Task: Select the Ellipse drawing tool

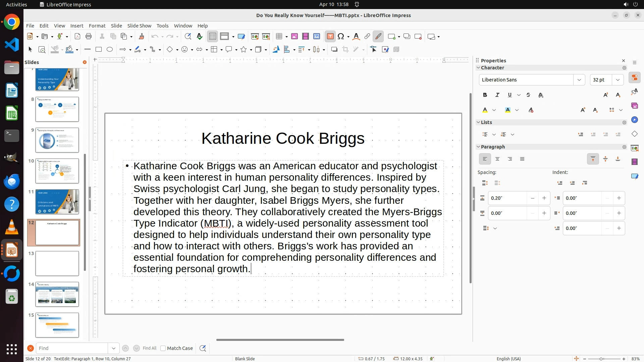Action: (110, 50)
